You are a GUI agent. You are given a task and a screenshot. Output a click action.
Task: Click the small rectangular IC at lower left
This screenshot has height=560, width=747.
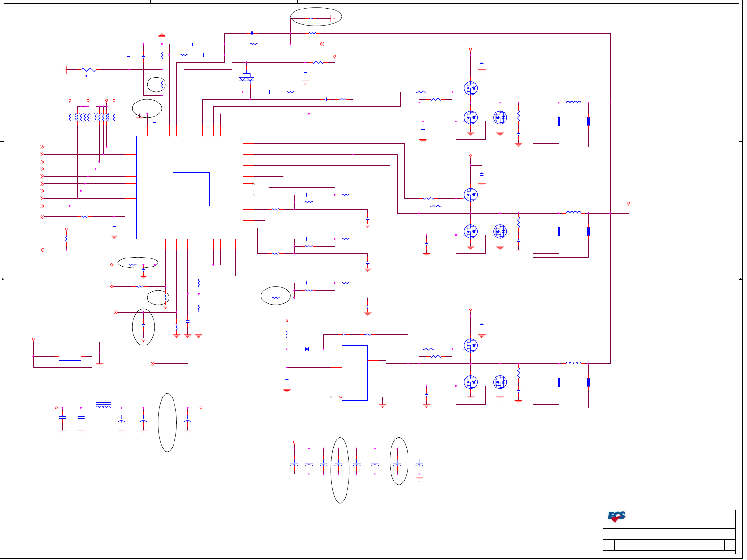click(x=69, y=354)
